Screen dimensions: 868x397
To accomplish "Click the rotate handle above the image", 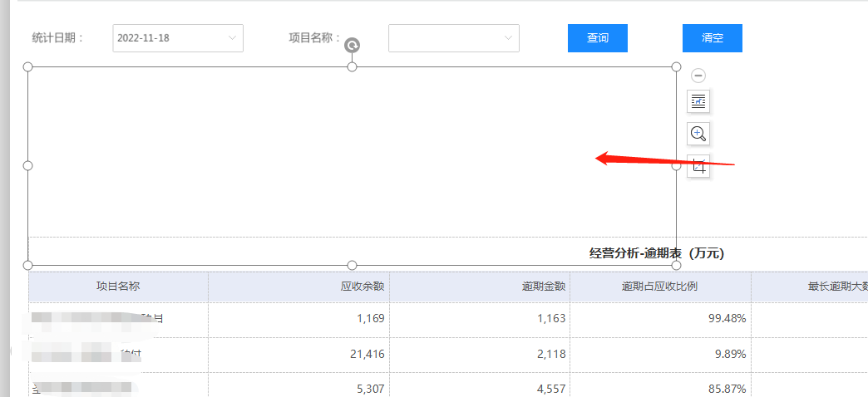I will tap(352, 47).
